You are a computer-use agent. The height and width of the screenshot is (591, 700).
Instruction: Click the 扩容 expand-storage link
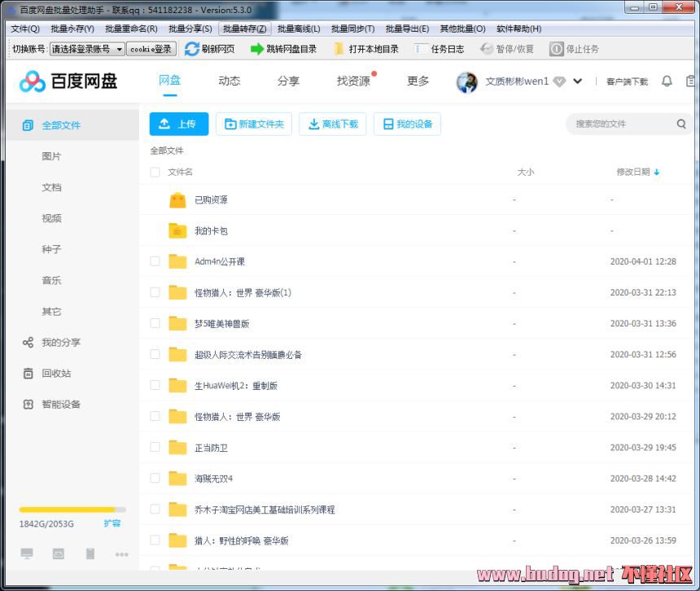[x=112, y=523]
